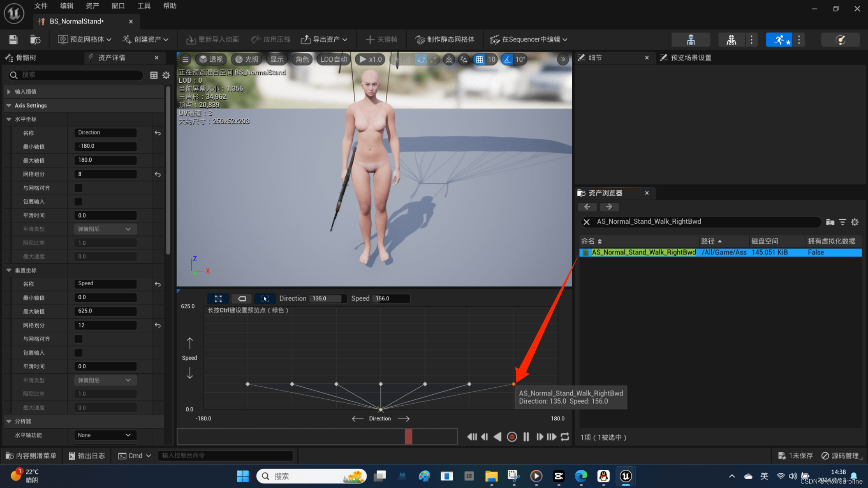Open horizontal axis function None dropdown
This screenshot has width=868, height=488.
coord(105,435)
